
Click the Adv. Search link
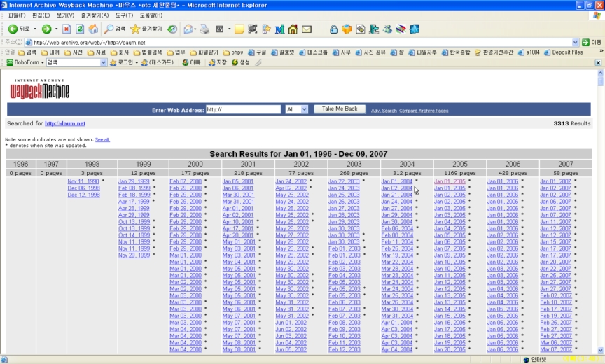pos(384,111)
